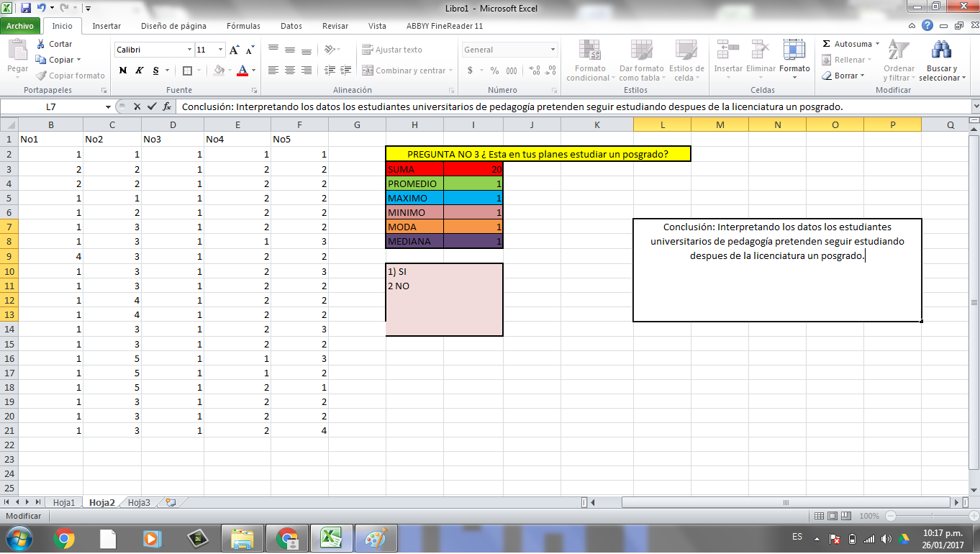Switch to the Fórmulas ribbon tab
The width and height of the screenshot is (980, 554).
242,25
